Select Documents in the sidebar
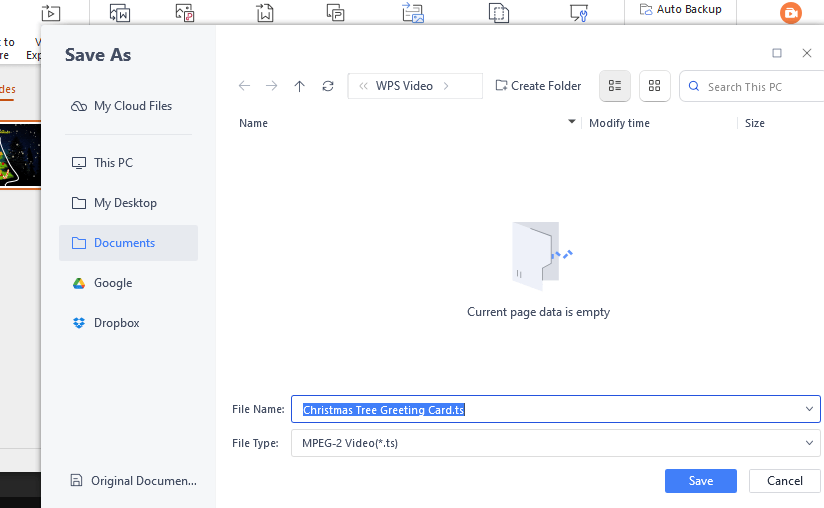824x508 pixels. [x=128, y=243]
